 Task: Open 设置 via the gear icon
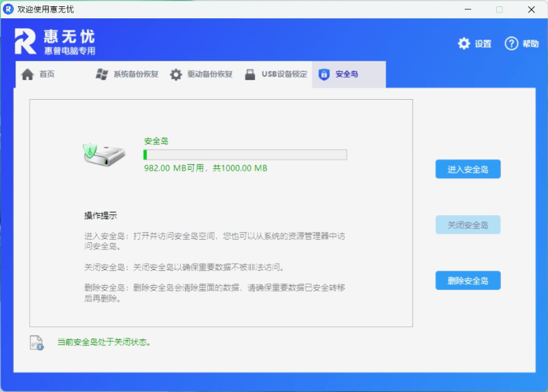pos(464,44)
